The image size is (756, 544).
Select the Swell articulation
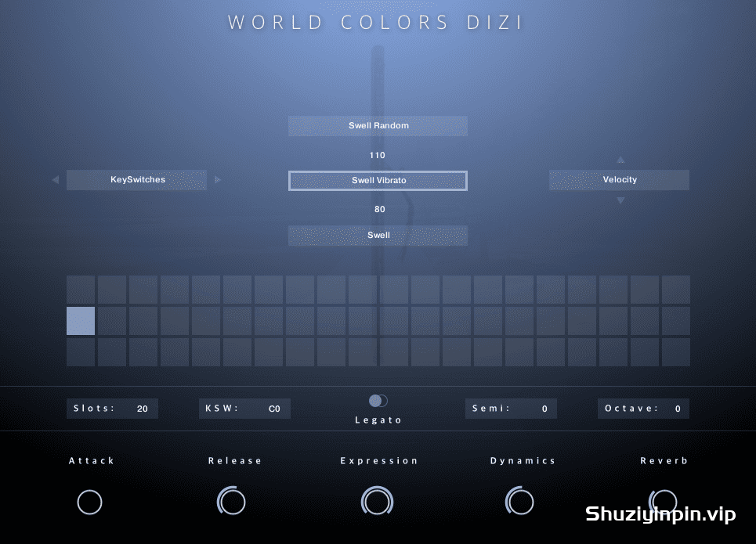point(378,236)
